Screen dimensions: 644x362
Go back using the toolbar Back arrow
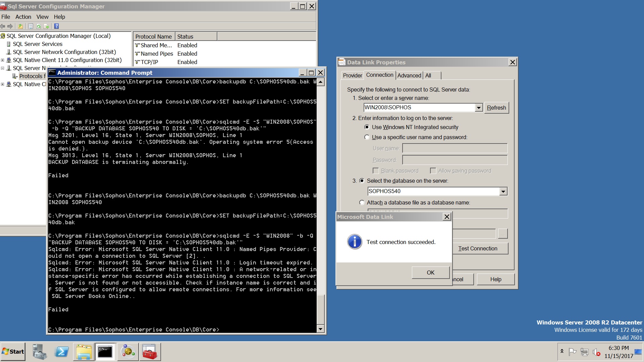(3, 26)
